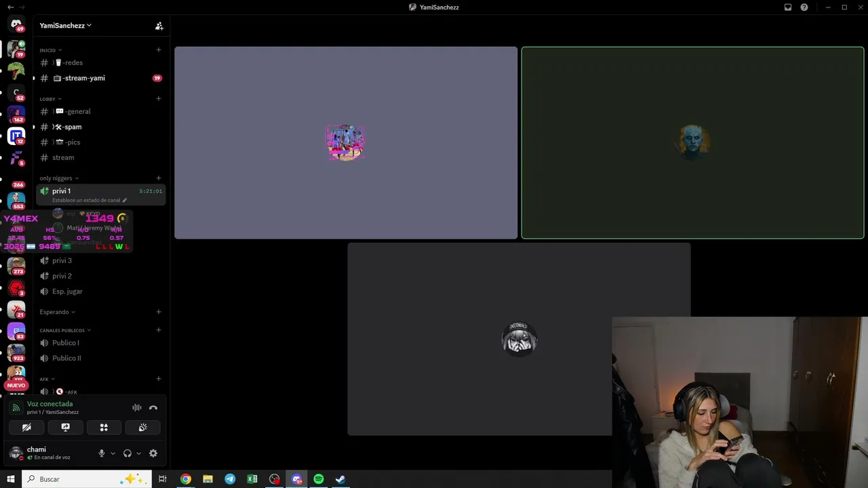Open user settings gear
Image resolution: width=868 pixels, height=488 pixels.
(153, 453)
